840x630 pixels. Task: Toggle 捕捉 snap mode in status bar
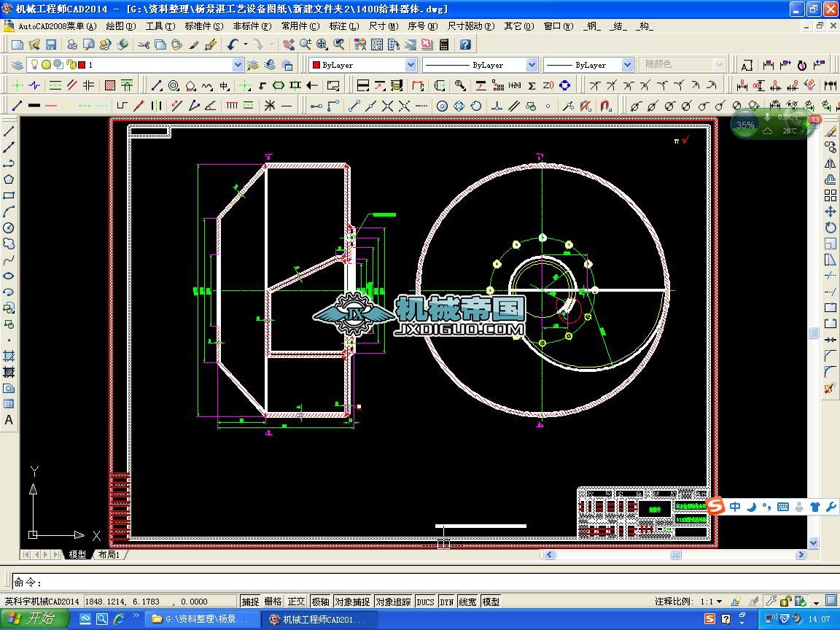[x=250, y=602]
